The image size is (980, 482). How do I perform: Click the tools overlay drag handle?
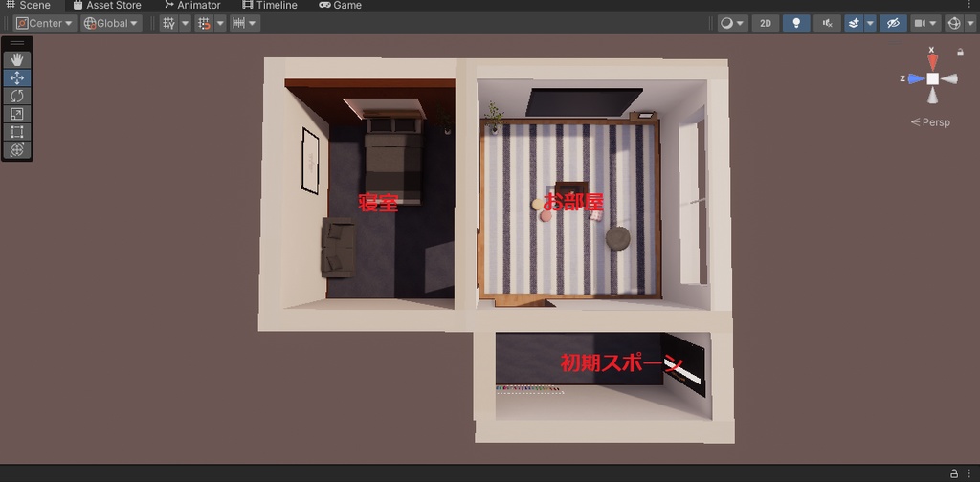tap(17, 43)
